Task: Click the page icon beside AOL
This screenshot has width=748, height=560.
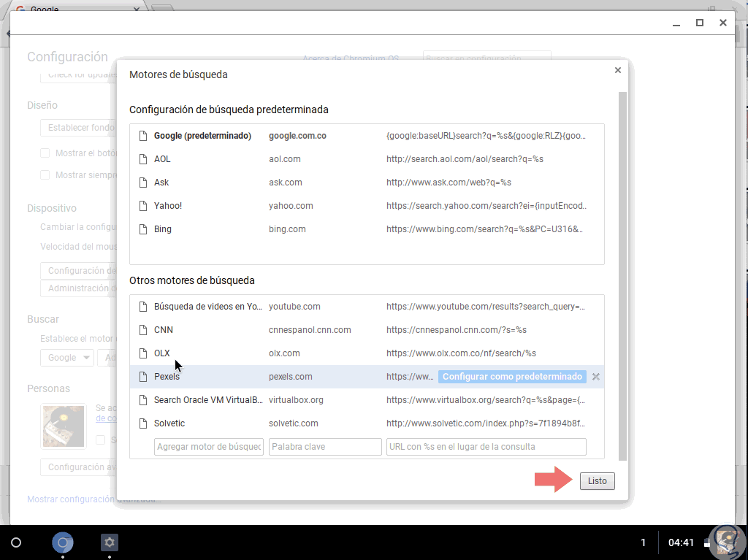Action: pos(142,159)
